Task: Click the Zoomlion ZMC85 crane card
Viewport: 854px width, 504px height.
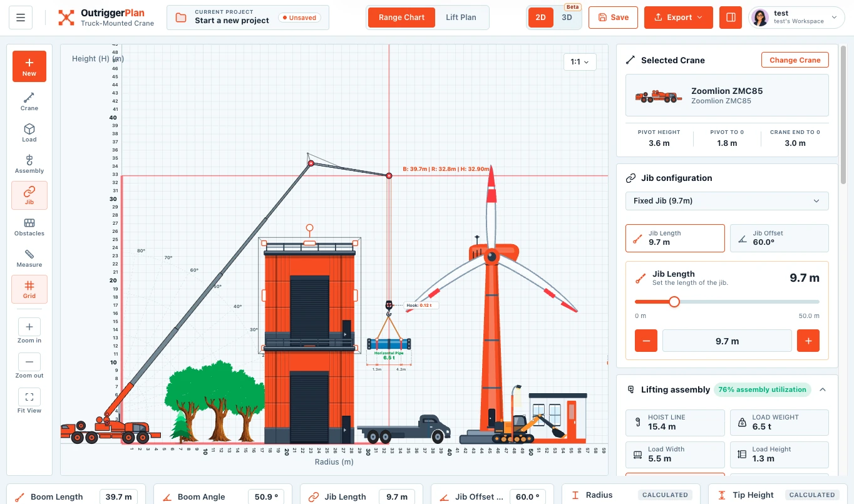Action: [727, 95]
